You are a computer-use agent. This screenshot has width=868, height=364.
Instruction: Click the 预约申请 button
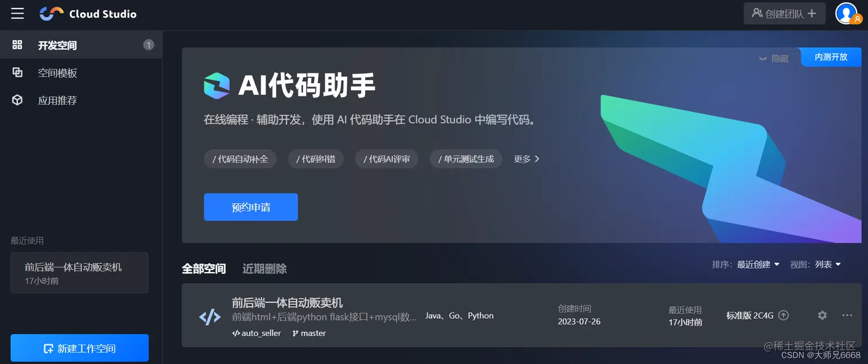click(x=251, y=207)
